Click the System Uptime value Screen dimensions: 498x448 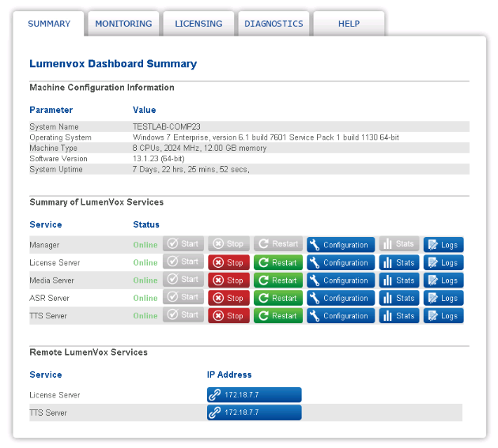click(191, 169)
